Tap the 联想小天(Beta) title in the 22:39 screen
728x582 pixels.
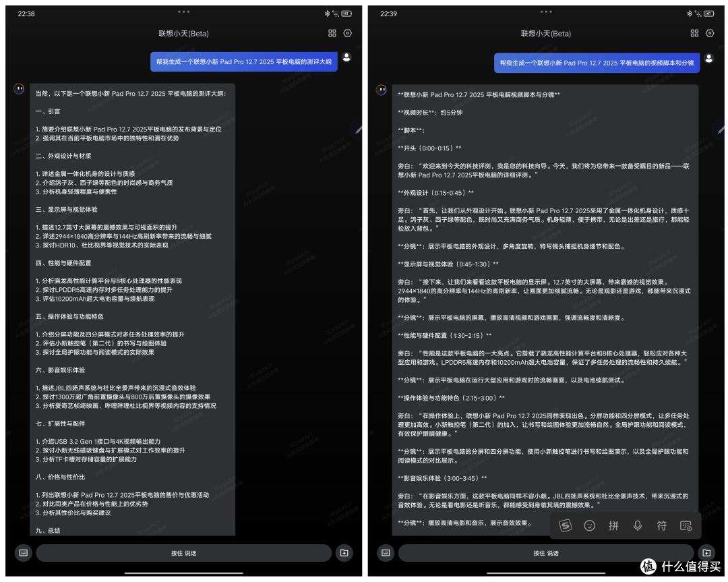[545, 34]
